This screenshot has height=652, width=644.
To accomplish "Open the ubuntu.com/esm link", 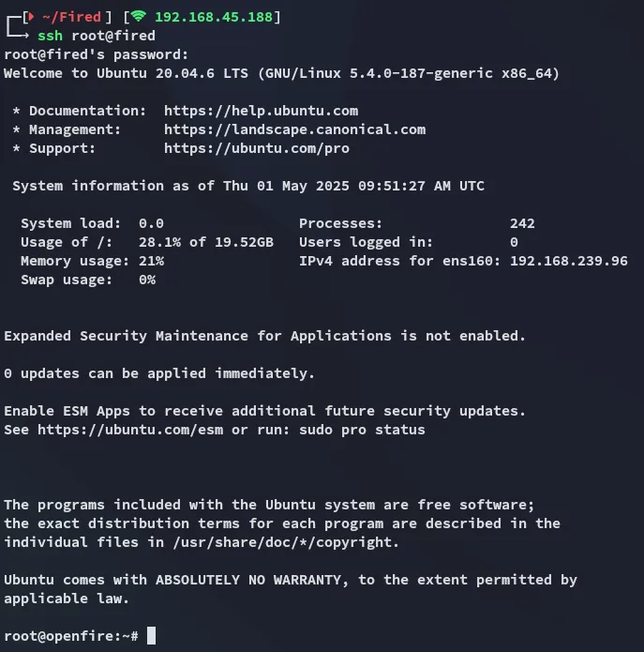I will 130,430.
